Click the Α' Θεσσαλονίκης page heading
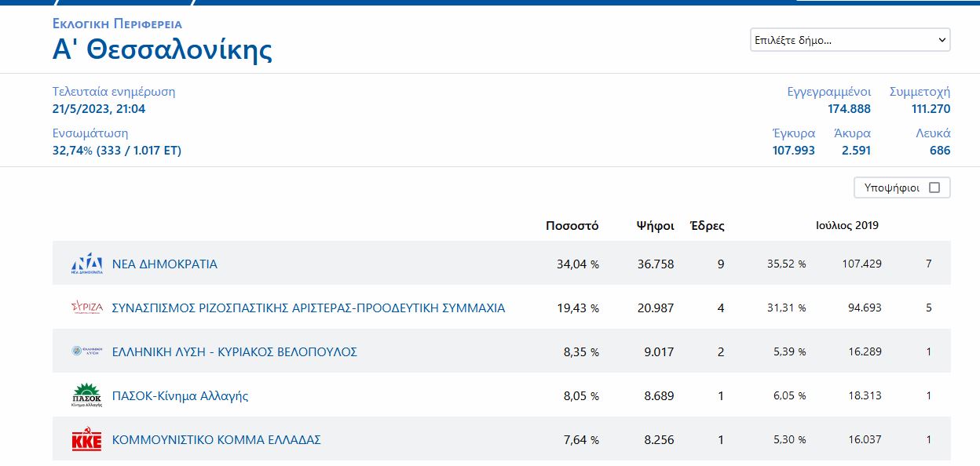 click(x=163, y=50)
